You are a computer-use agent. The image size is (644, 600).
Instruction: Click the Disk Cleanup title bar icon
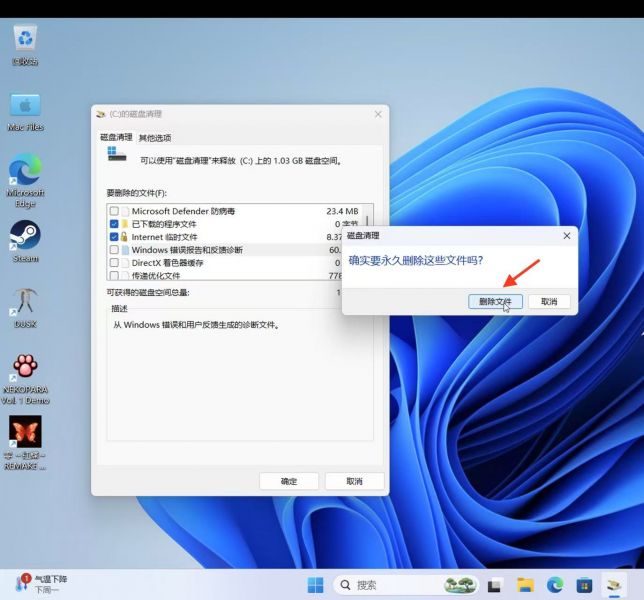click(101, 114)
